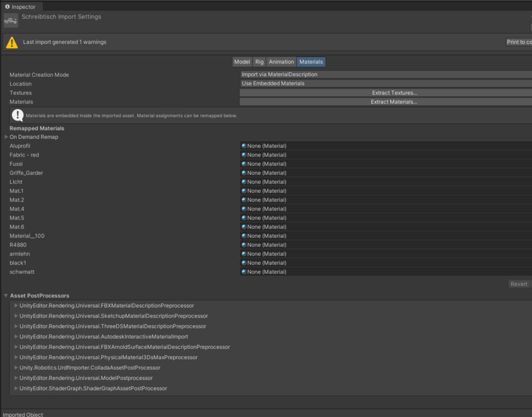Screen dimensions: 532x417
Task: Collapse the Asset PostProcessors section
Action: click(6, 296)
